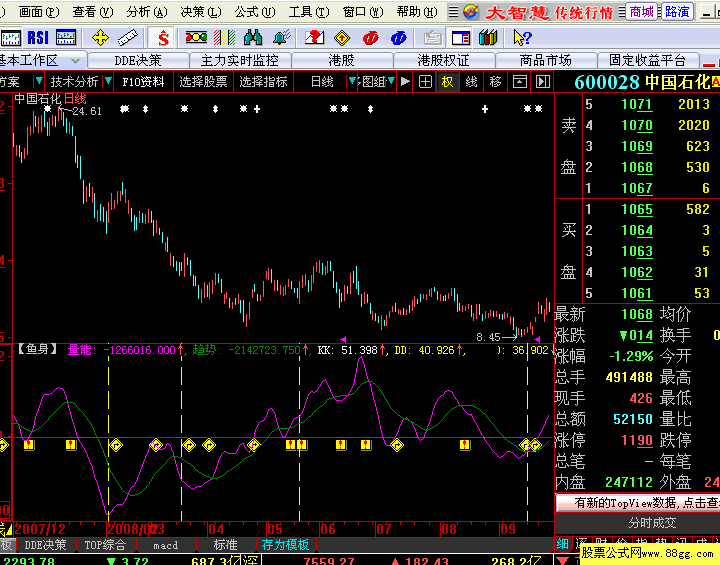The image size is (720, 565).
Task: Click the red round f10 info icon
Action: pos(370,38)
